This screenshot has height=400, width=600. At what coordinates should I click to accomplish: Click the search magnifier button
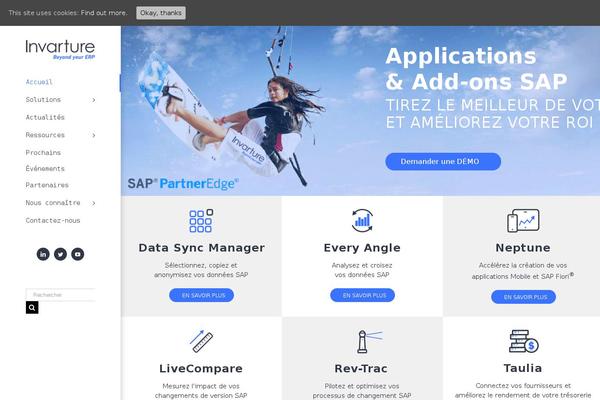(32, 307)
